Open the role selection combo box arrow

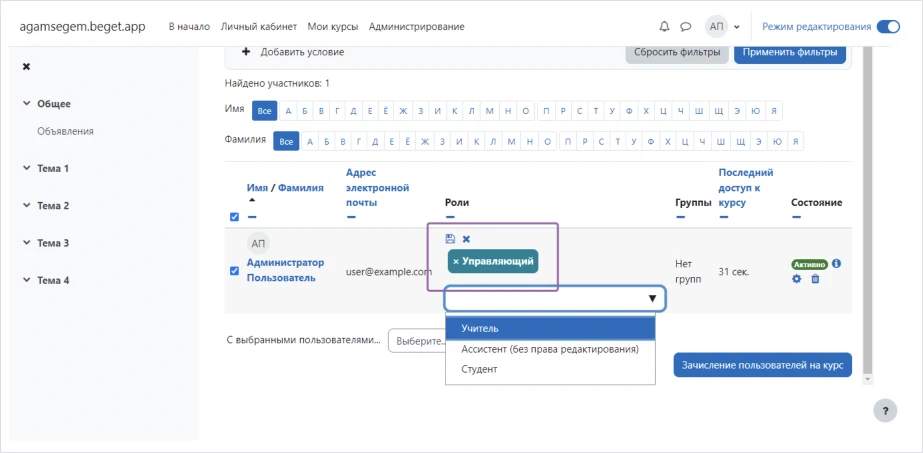[653, 299]
